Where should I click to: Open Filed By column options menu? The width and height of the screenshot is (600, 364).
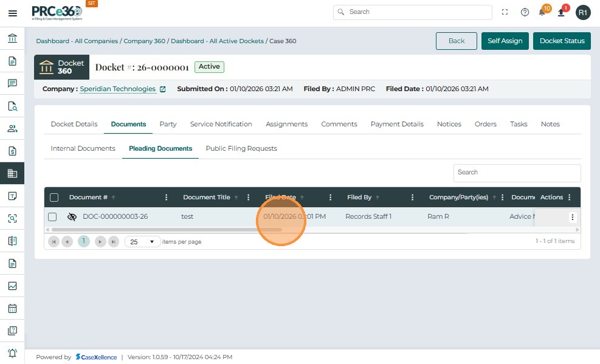tap(412, 197)
